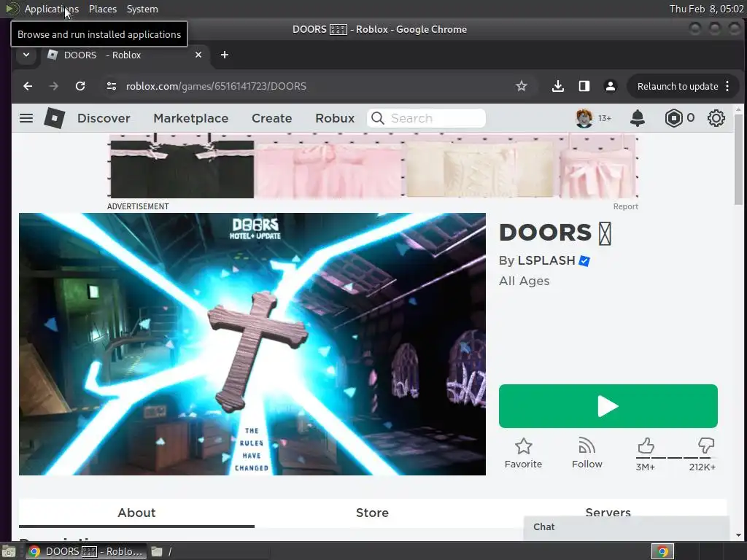Click the address bar URL

(x=216, y=86)
